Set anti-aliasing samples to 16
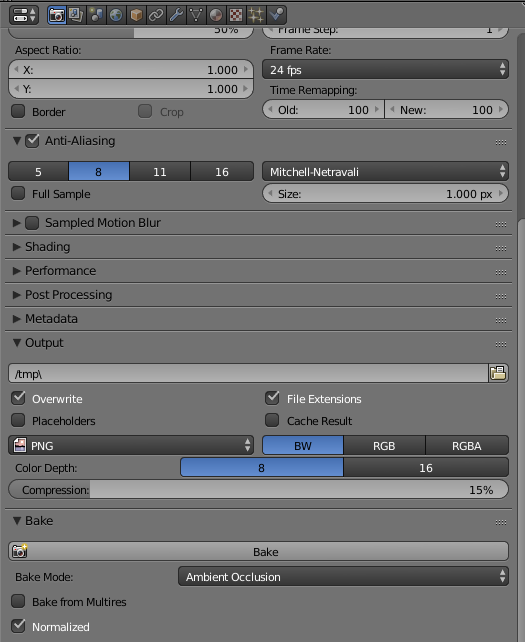This screenshot has width=525, height=642. tap(222, 172)
